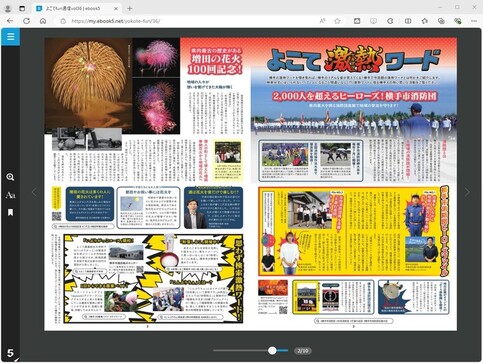Screen dimensions: 483x363
Task: Click the page slider track left of handle
Action: [241, 350]
